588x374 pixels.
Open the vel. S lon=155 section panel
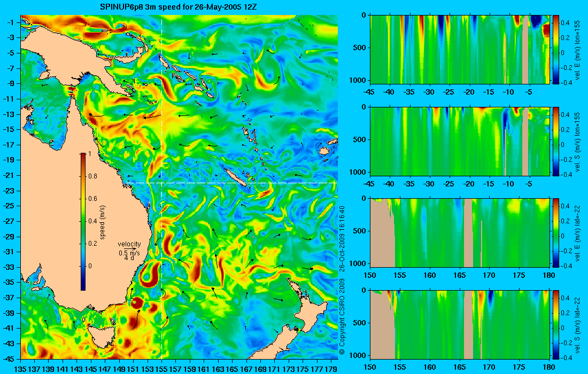460,141
